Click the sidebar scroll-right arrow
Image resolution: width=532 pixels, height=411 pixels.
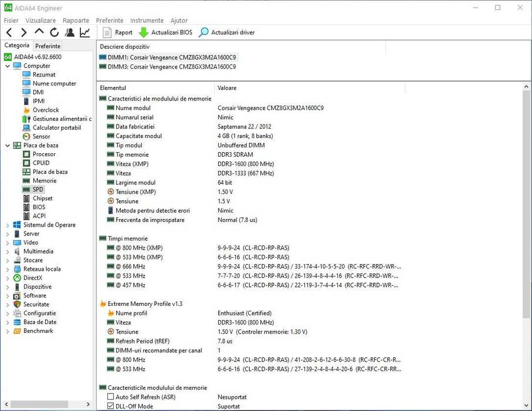(88, 404)
